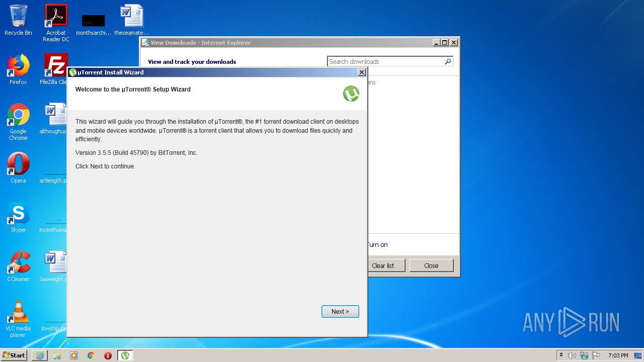Click µTorrent taskbar button
Image resolution: width=644 pixels, height=362 pixels.
tap(125, 355)
